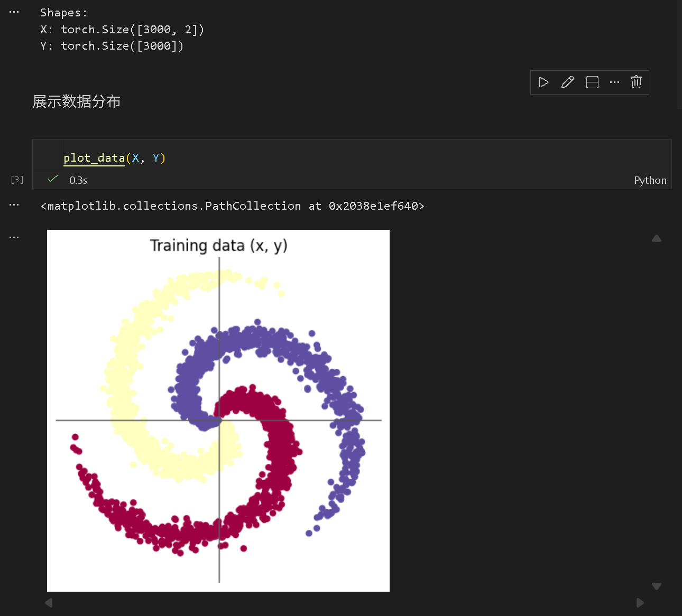Click the matplotlib PathCollection output text
Image resolution: width=682 pixels, height=616 pixels.
(x=233, y=206)
